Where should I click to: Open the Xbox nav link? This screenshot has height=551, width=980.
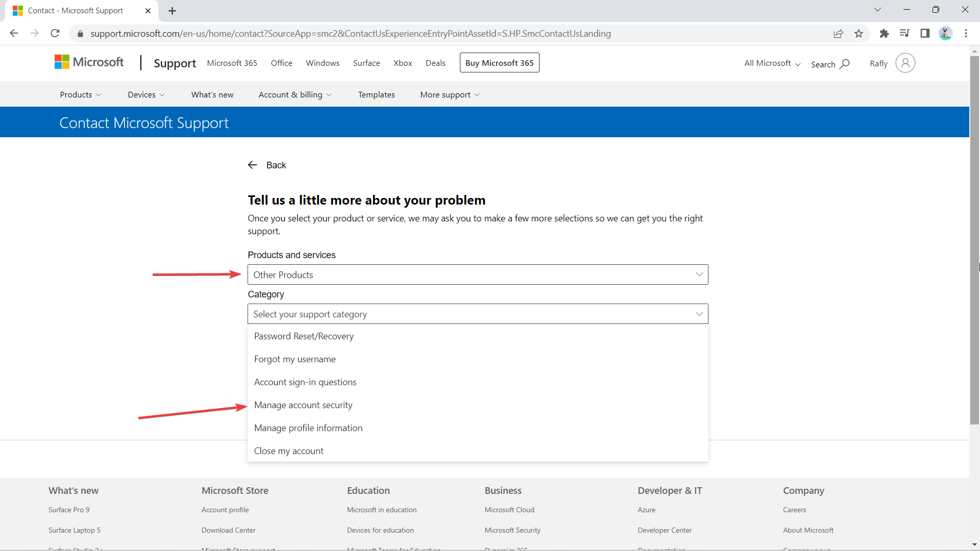tap(403, 63)
